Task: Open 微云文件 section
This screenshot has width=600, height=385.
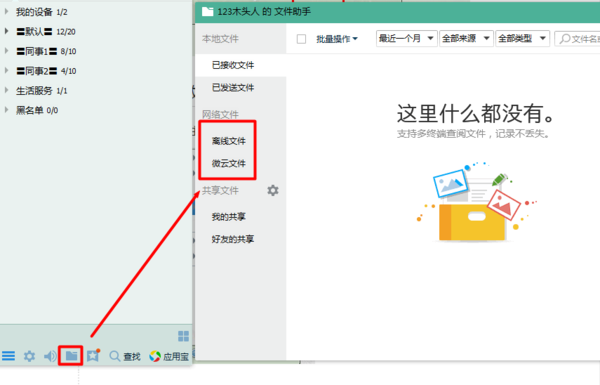Action: point(228,163)
